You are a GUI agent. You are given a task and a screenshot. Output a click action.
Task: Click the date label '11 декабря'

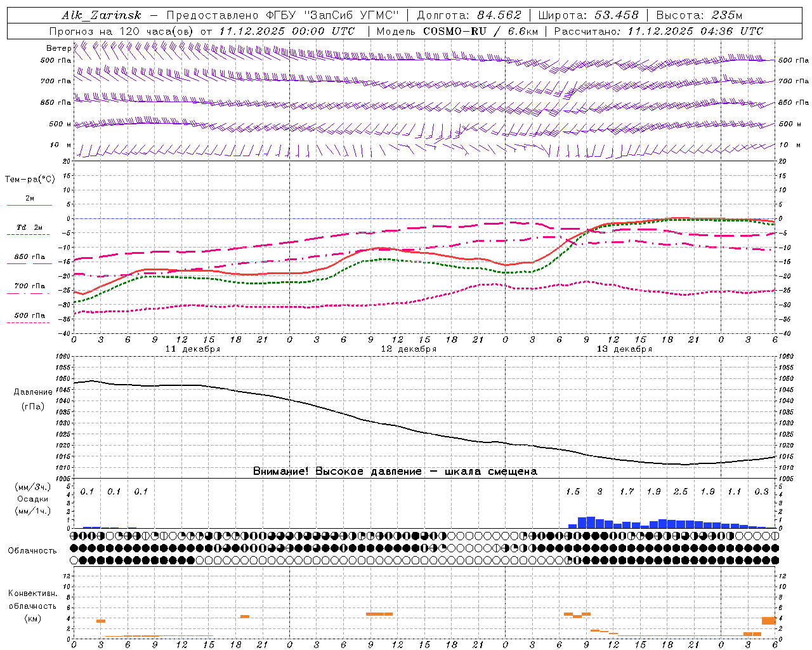193,349
